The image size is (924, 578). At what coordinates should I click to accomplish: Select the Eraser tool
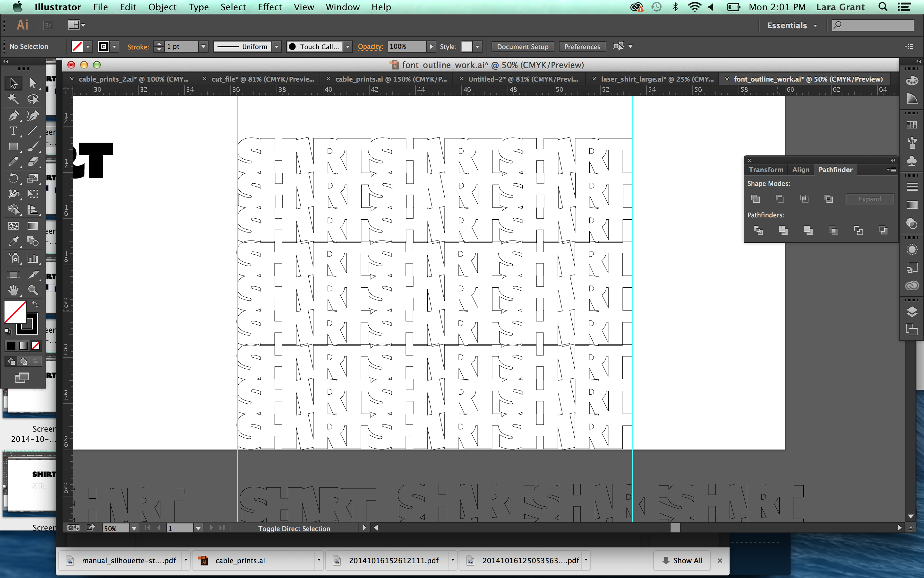pos(33,162)
